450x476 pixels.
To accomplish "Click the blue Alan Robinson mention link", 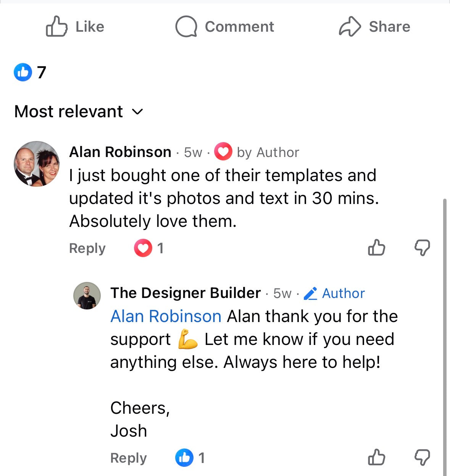I will pos(166,316).
